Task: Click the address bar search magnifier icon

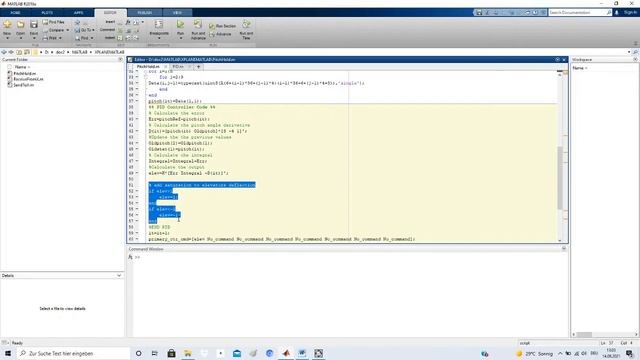Action: [x=635, y=52]
